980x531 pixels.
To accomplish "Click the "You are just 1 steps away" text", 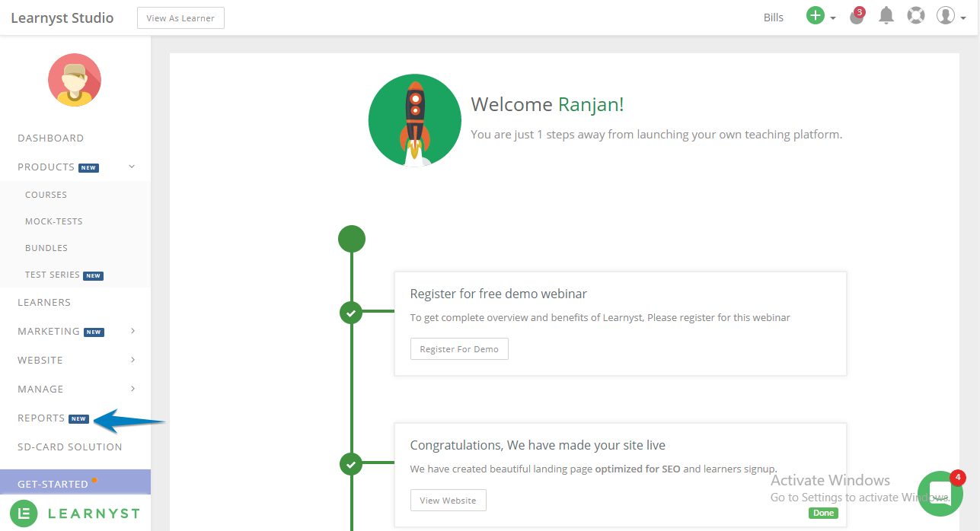I will pos(656,135).
